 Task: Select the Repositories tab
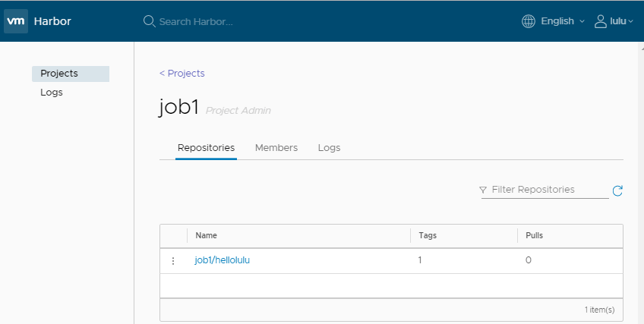[x=206, y=147]
